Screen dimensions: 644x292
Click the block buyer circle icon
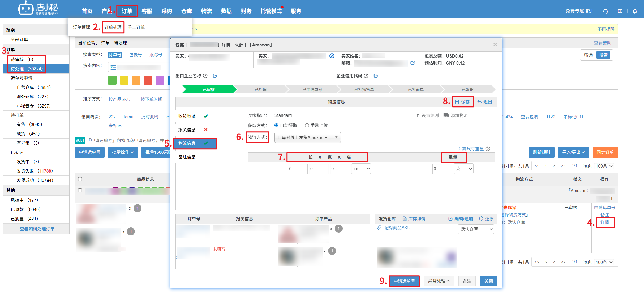click(x=332, y=56)
